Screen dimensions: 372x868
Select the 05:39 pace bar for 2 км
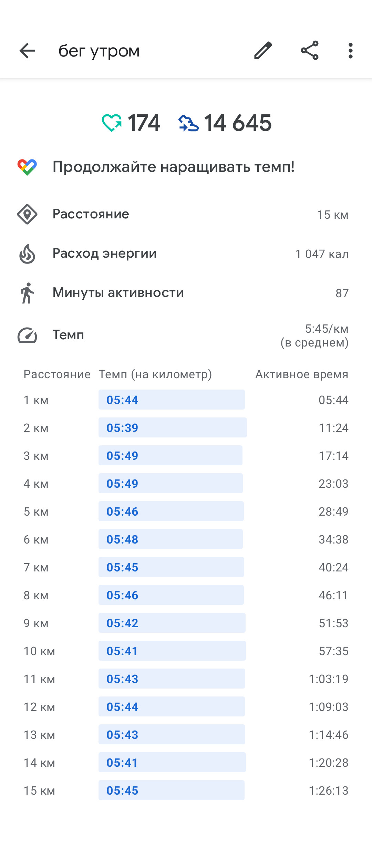point(173,427)
